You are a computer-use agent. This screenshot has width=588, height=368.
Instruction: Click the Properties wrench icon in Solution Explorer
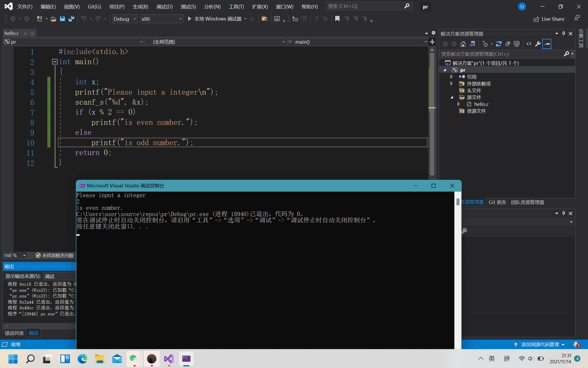pyautogui.click(x=538, y=44)
